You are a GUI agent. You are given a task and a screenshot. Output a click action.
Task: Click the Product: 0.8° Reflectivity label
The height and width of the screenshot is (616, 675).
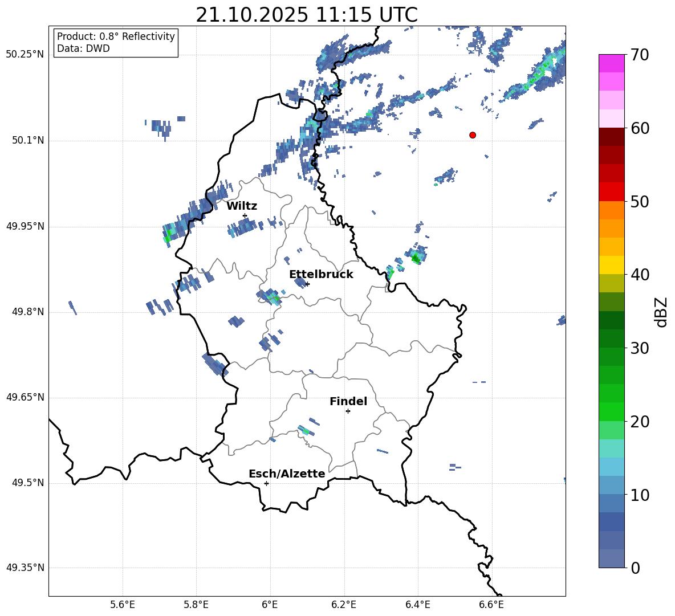tap(116, 36)
